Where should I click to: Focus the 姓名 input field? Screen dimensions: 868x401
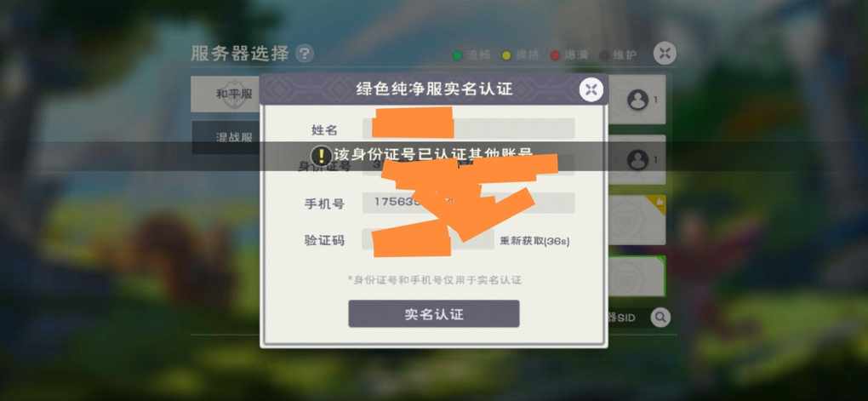pos(468,128)
